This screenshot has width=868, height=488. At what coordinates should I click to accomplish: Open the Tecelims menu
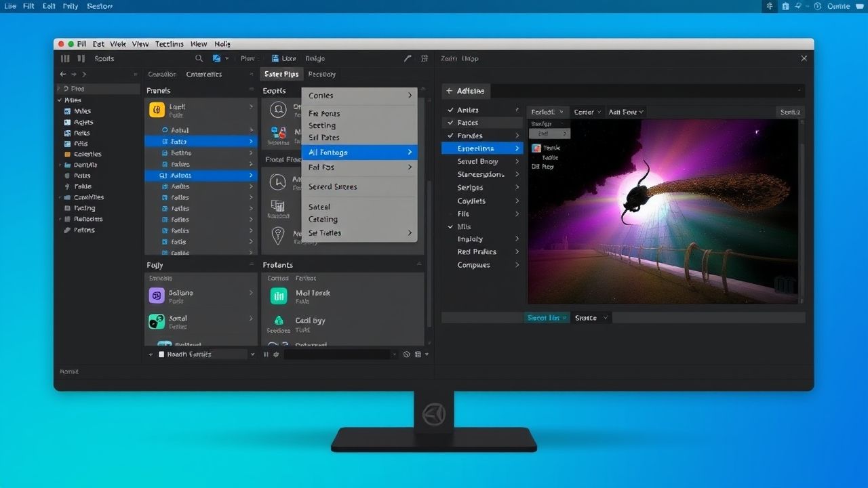pyautogui.click(x=170, y=44)
